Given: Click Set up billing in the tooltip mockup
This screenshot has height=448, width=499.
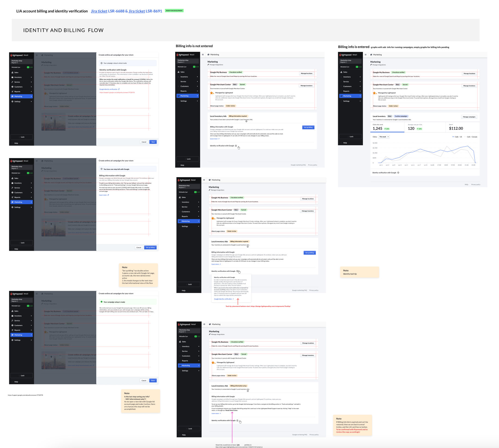Looking at the screenshot, I should pyautogui.click(x=309, y=253).
